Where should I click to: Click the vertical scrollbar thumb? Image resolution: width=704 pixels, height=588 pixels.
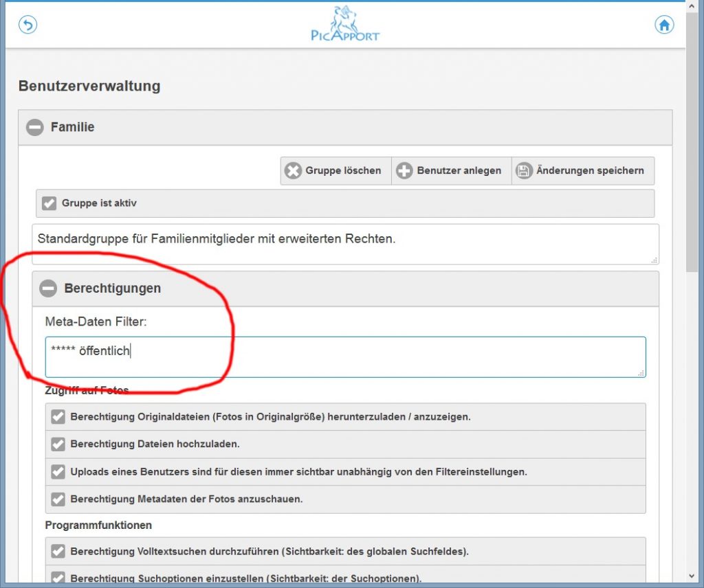[x=693, y=137]
